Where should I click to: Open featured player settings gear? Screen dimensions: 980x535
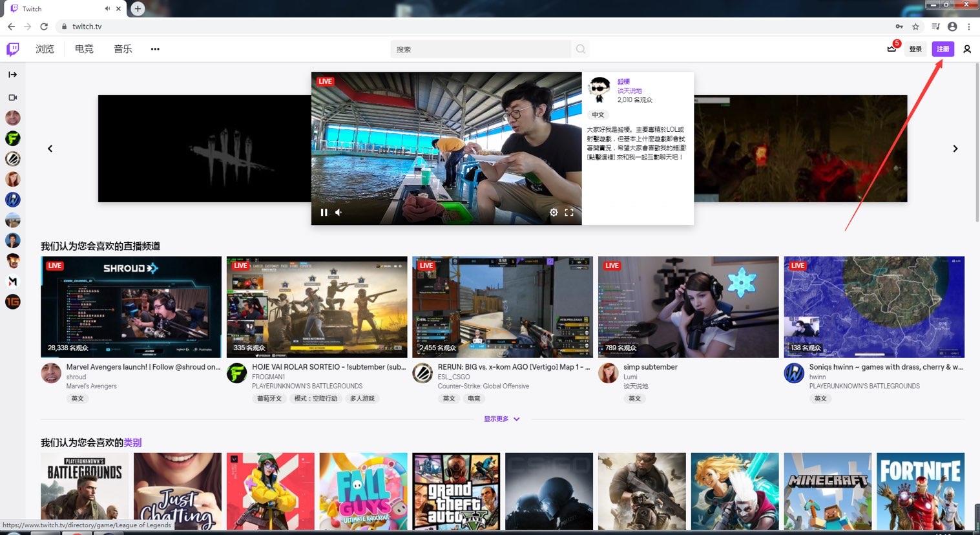tap(554, 212)
